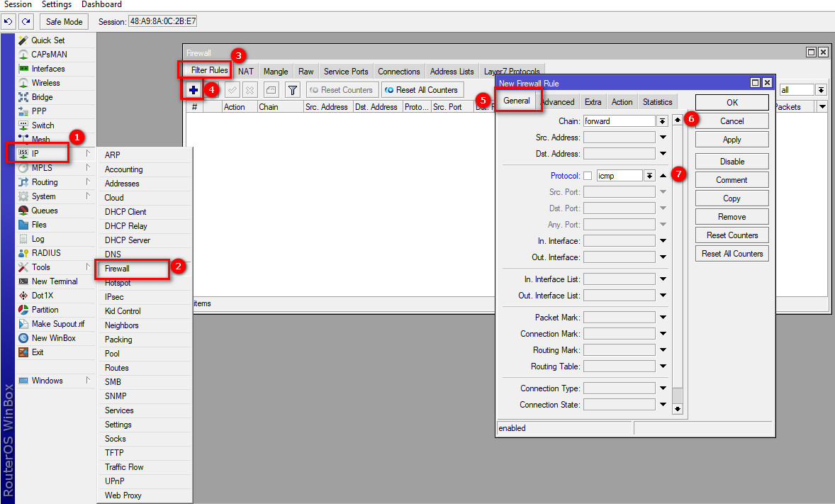Click the Chain input field containing forward
The image size is (835, 504).
619,121
